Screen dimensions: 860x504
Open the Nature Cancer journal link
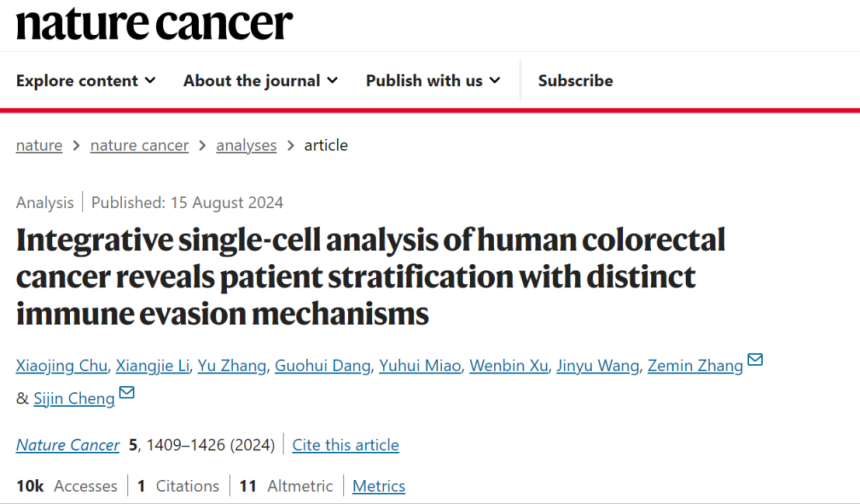point(67,445)
